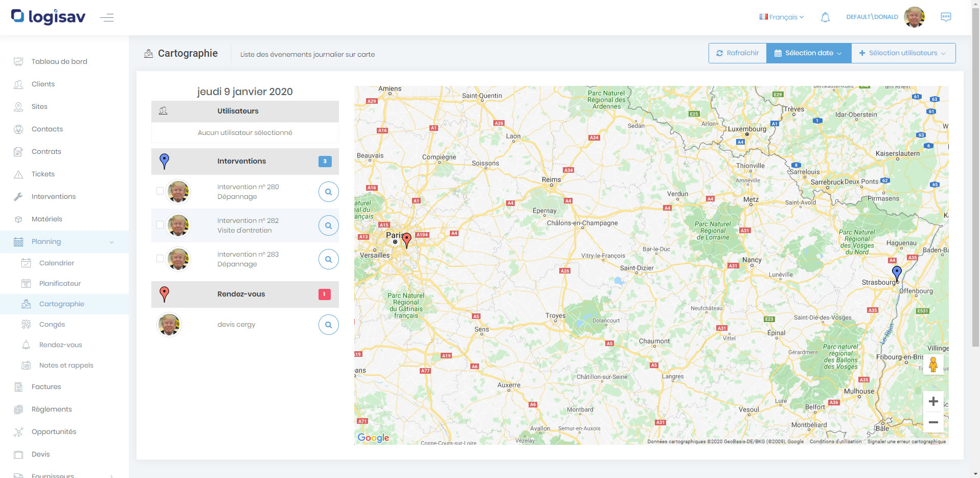The width and height of the screenshot is (980, 478).
Task: Click the Tickets warning triangle icon
Action: click(x=18, y=174)
